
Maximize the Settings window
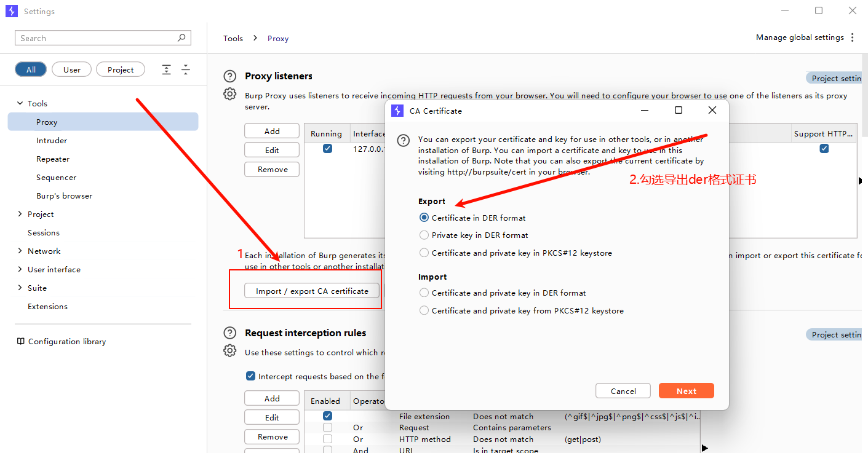point(819,11)
